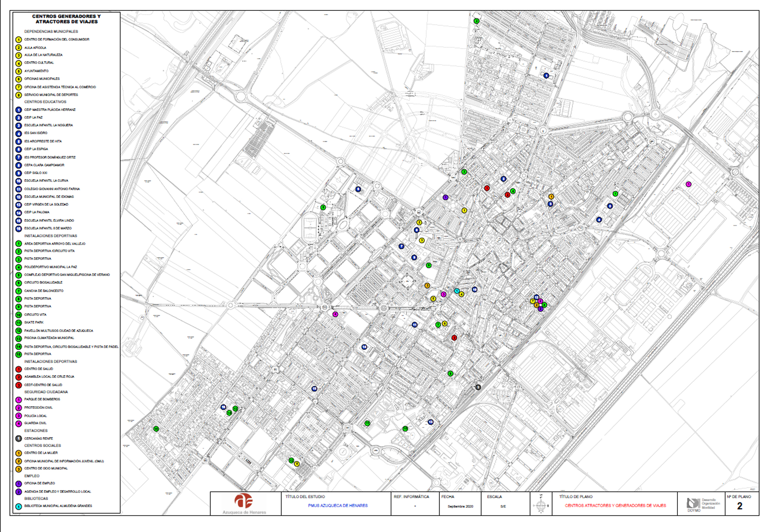Select the magenta Policía Local legend marker
Viewport: 769px width, 532px height.
[19, 416]
